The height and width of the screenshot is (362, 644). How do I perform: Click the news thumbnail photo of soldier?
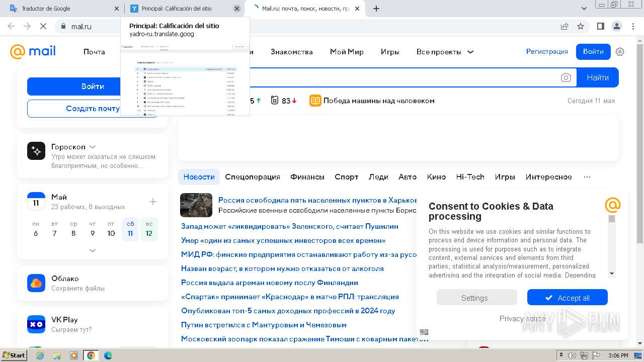click(x=196, y=205)
